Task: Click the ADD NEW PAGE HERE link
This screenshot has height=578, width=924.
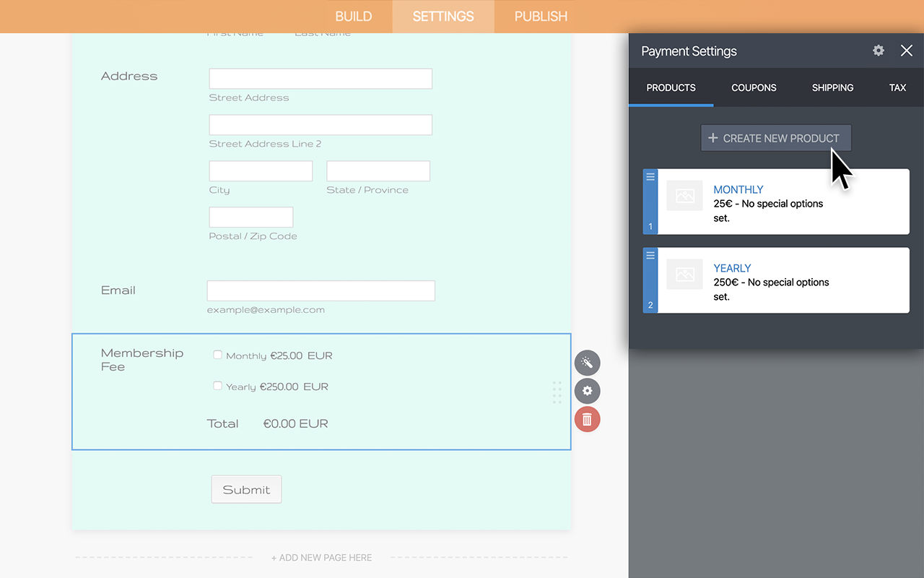Action: pyautogui.click(x=321, y=557)
